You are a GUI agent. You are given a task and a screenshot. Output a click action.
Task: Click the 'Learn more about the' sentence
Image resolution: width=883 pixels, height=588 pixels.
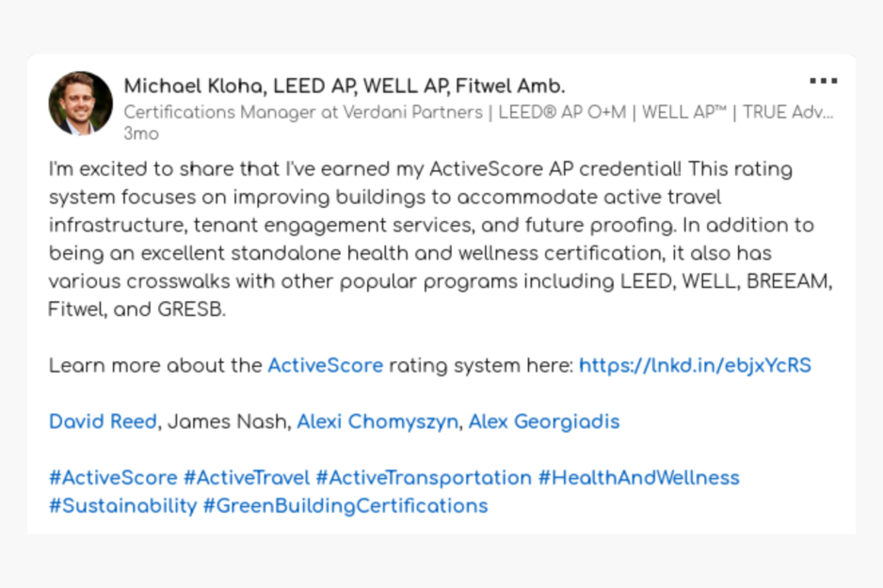point(155,366)
